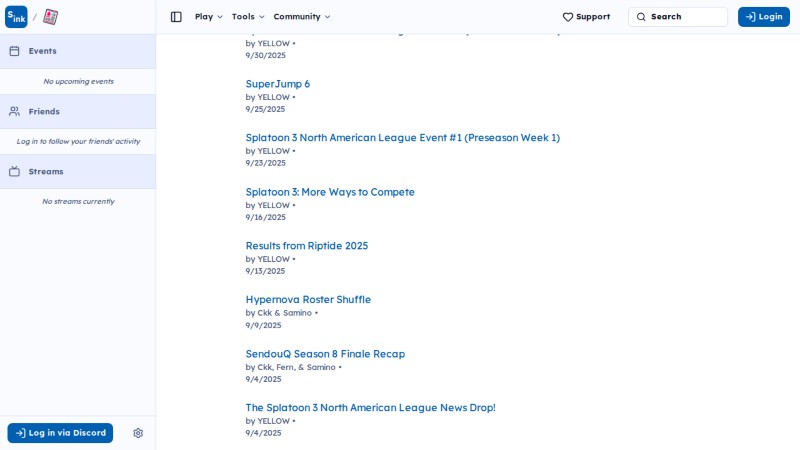The image size is (800, 450).
Task: Open Hypernova Roster Shuffle article
Action: click(x=308, y=300)
